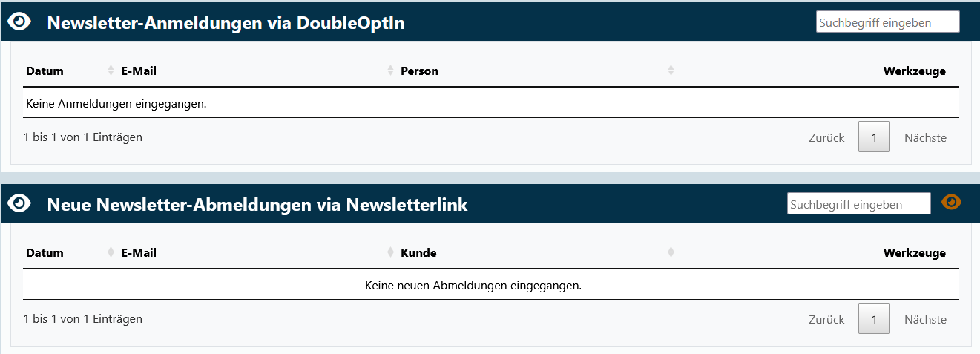Focus the search field in Newsletter-Anmeldungen panel
980x354 pixels.
coord(887,22)
